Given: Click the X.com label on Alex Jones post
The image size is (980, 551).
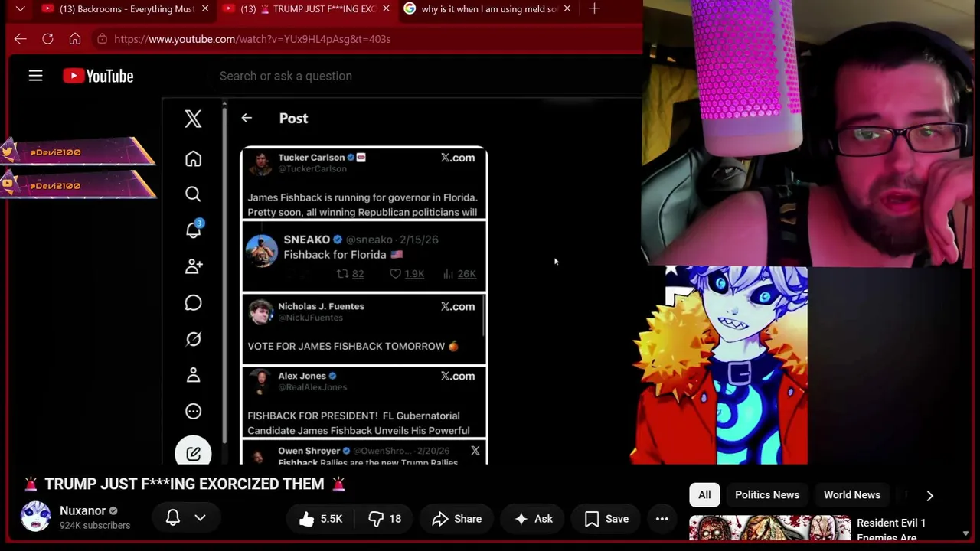Looking at the screenshot, I should (458, 376).
